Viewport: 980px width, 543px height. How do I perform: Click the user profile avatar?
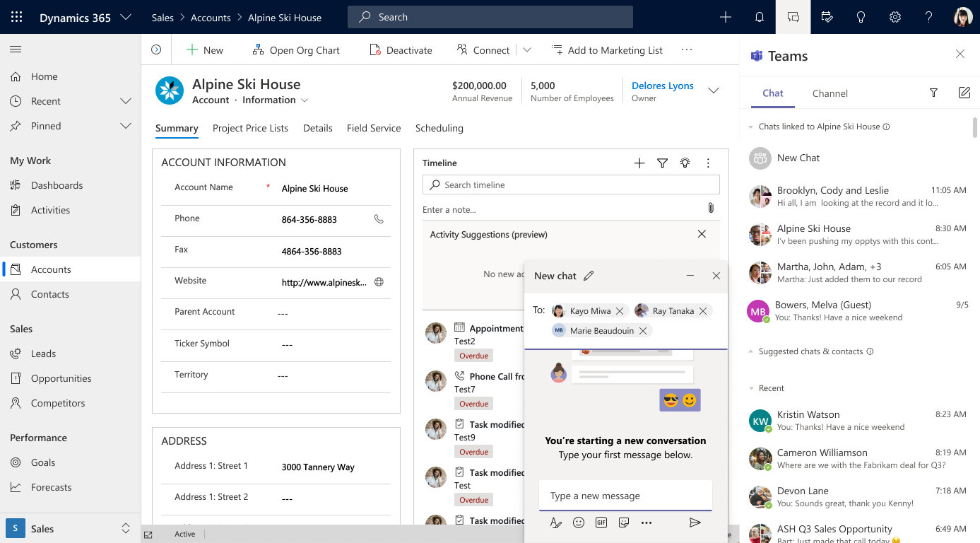pos(963,17)
